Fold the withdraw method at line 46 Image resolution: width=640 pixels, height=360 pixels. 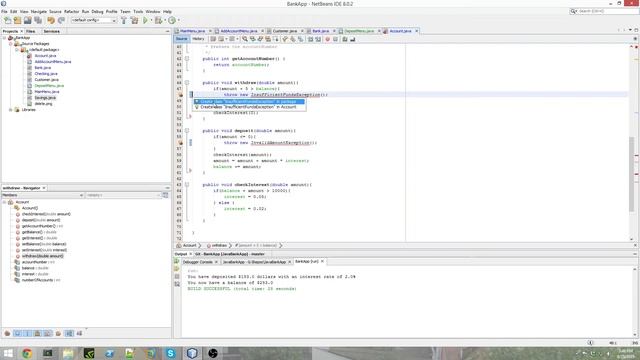(187, 83)
